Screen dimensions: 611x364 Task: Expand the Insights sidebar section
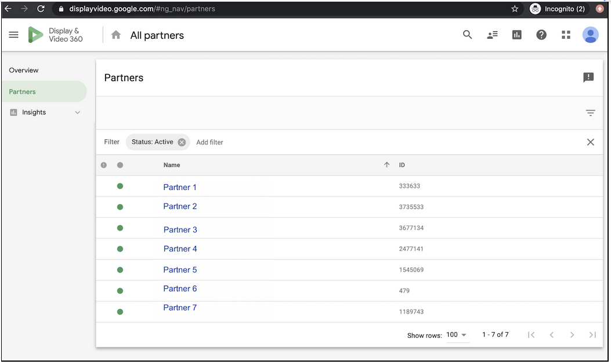tap(78, 112)
